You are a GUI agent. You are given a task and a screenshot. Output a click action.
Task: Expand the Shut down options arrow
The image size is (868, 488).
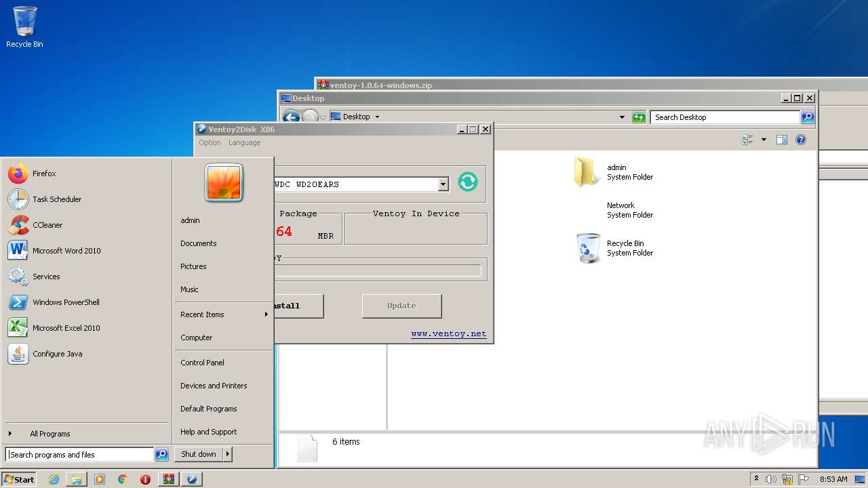point(228,454)
